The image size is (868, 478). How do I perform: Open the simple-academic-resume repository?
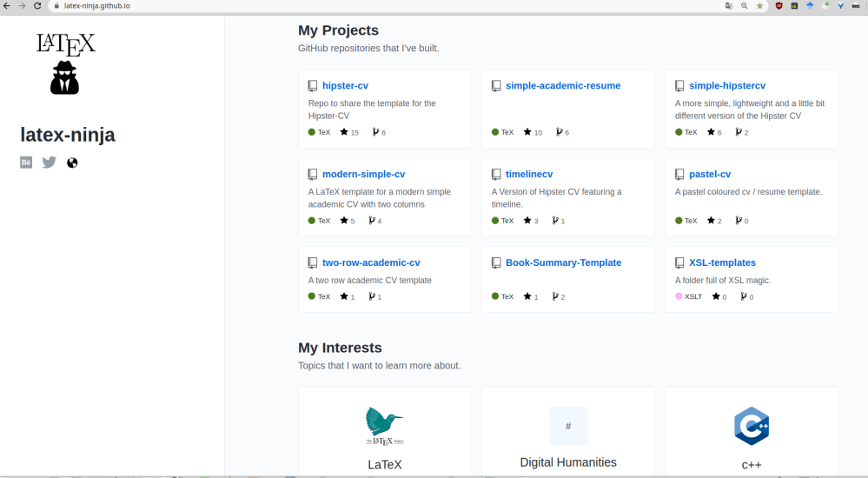coord(562,86)
